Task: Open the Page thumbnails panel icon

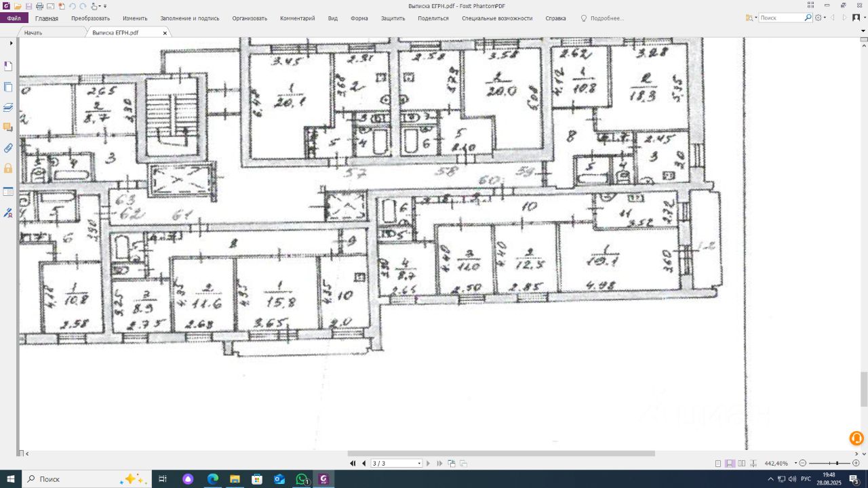Action: click(9, 87)
